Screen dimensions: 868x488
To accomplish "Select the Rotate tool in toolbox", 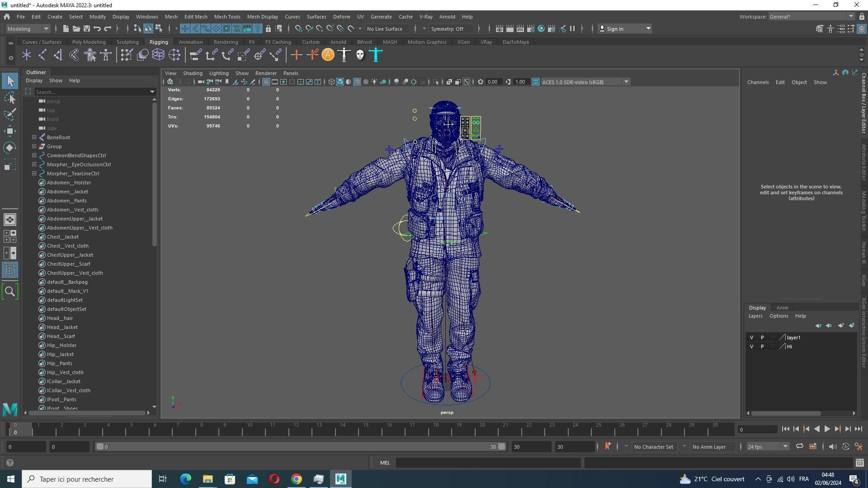I will (x=9, y=148).
